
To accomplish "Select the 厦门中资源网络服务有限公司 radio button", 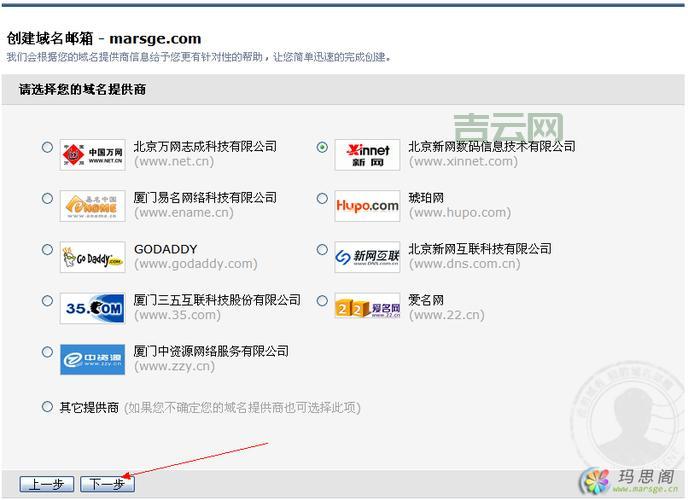I will pos(47,352).
